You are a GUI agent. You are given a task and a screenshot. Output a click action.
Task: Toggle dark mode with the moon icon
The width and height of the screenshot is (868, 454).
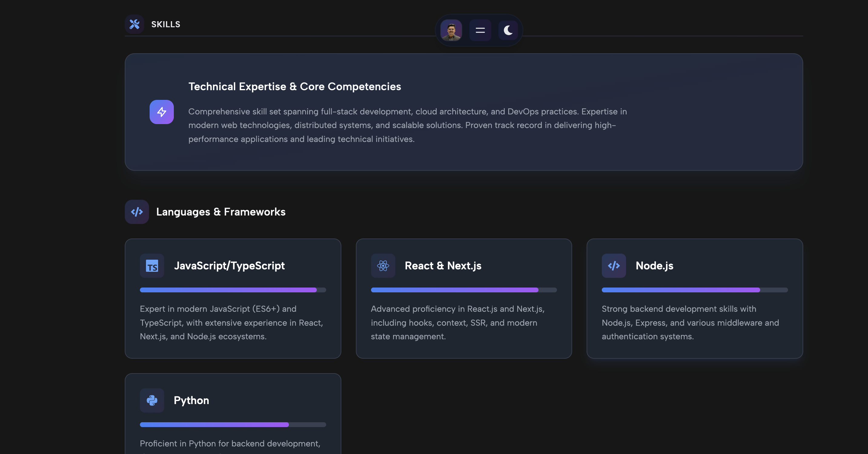(508, 30)
